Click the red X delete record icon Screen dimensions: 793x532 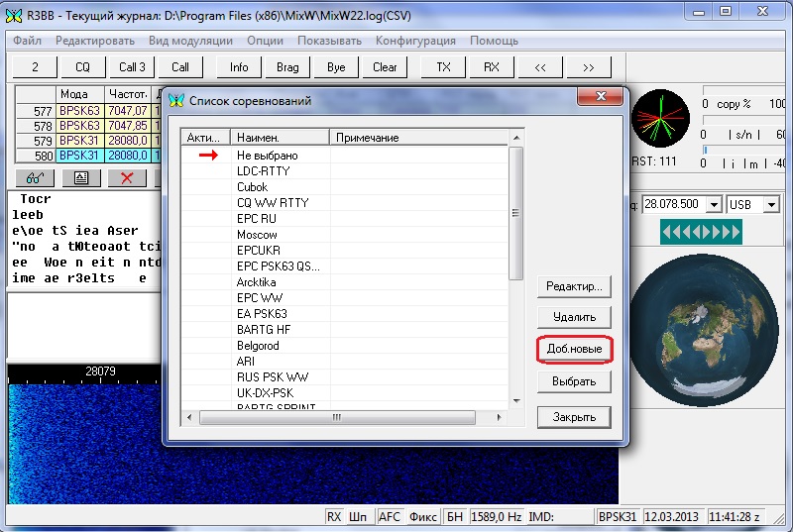(127, 178)
